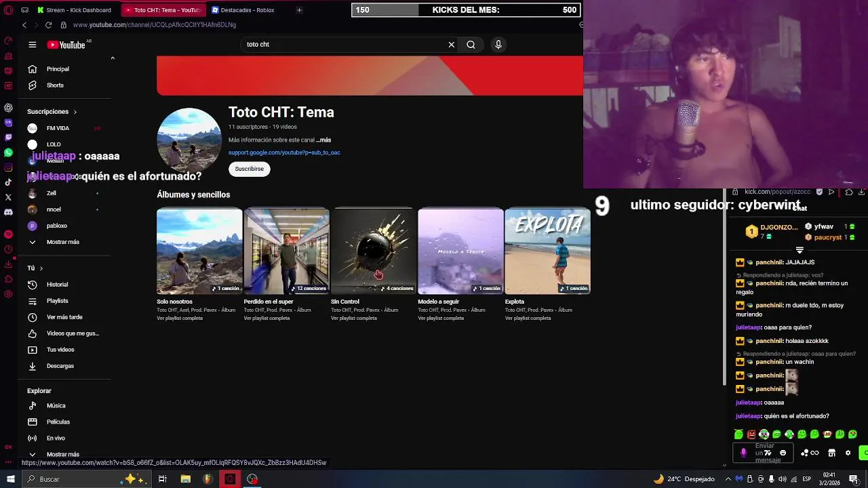Image resolution: width=868 pixels, height=488 pixels.
Task: Expand channel description with ...más
Action: [323, 140]
